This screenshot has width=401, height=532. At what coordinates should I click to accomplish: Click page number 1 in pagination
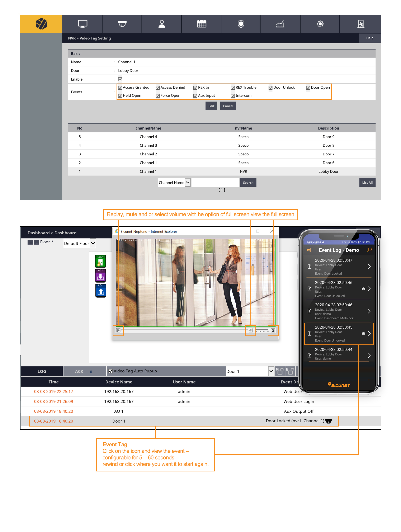[222, 190]
